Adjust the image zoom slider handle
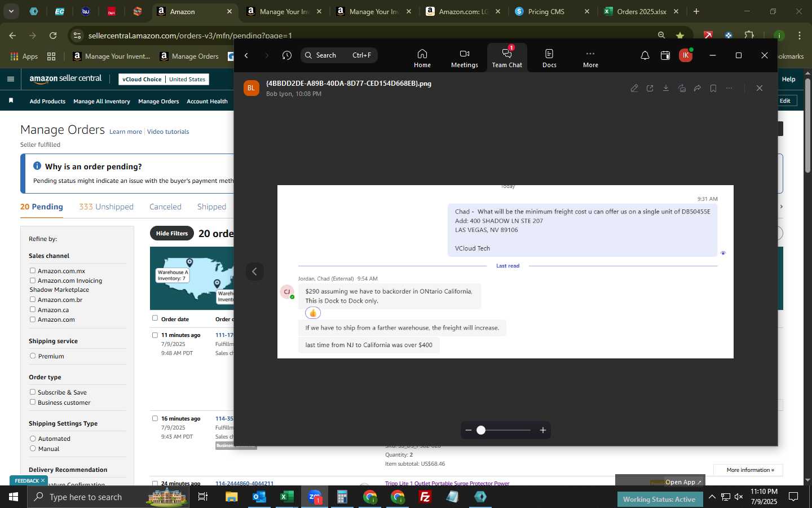The image size is (812, 508). tap(481, 430)
